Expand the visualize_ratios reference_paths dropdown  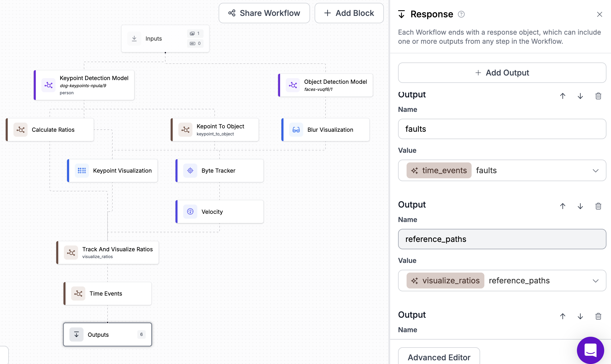(595, 281)
